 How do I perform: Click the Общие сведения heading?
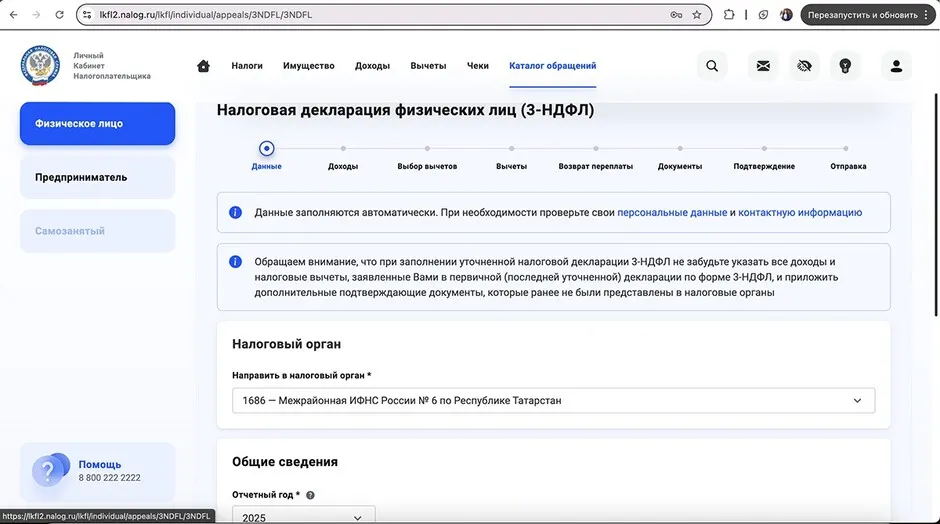[285, 462]
